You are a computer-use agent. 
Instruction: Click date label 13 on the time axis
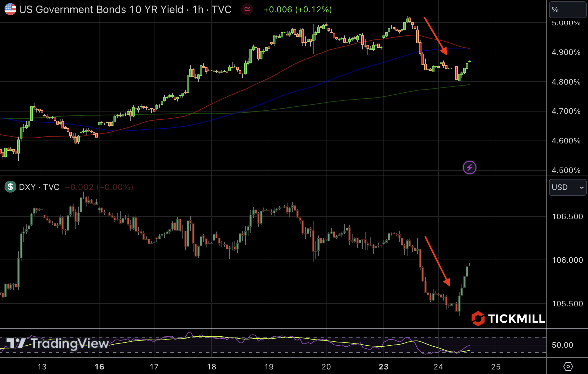(42, 367)
